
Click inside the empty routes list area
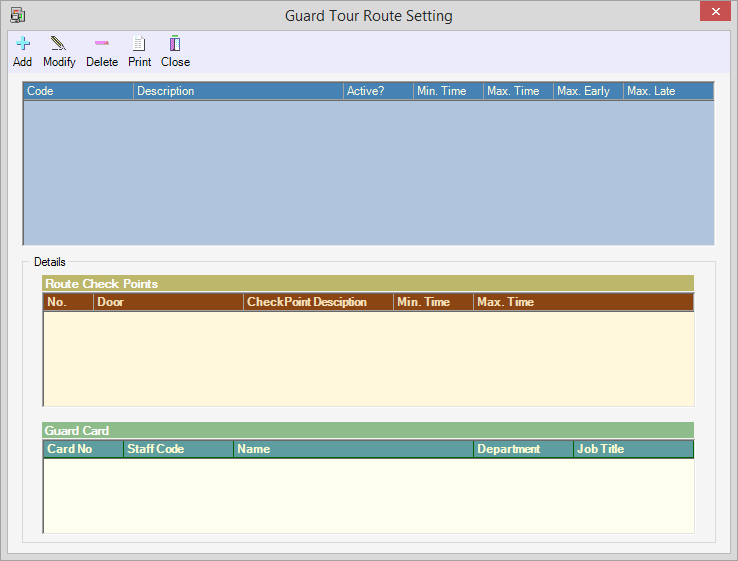pos(368,172)
